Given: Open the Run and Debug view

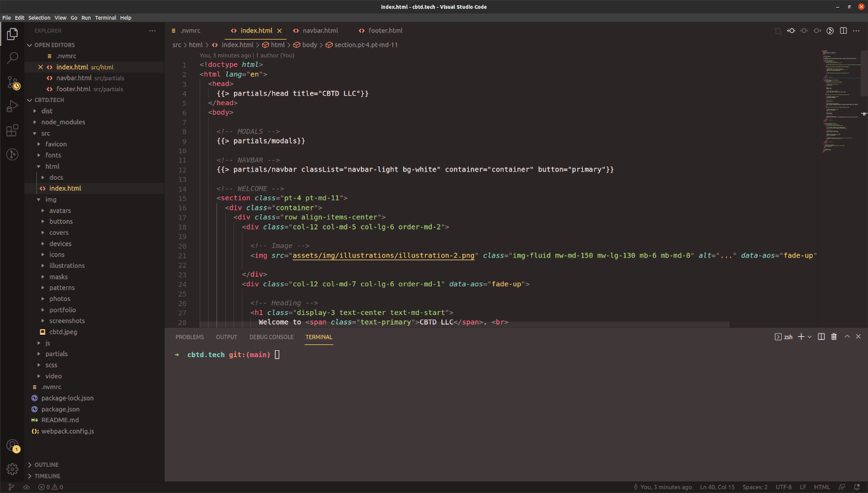Looking at the screenshot, I should pos(12,107).
